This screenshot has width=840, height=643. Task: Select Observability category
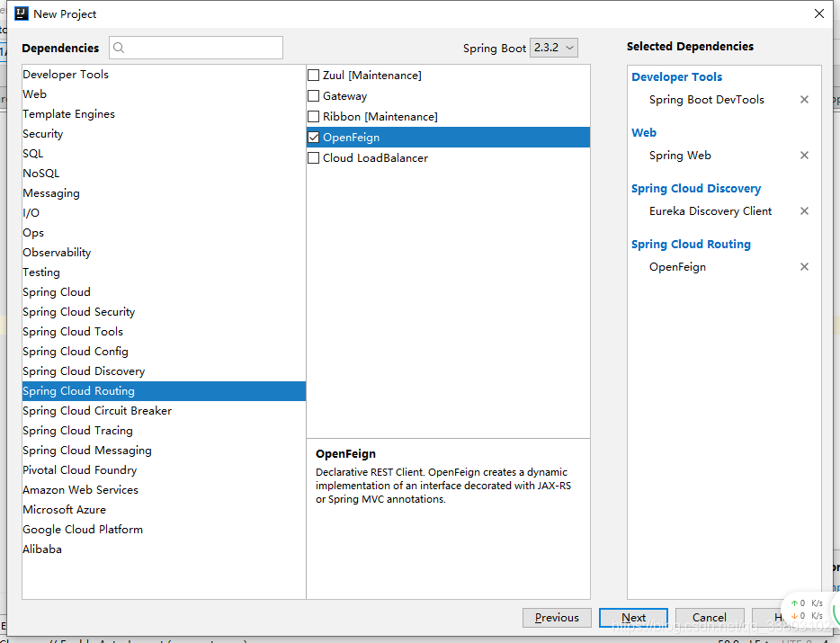tap(164, 253)
